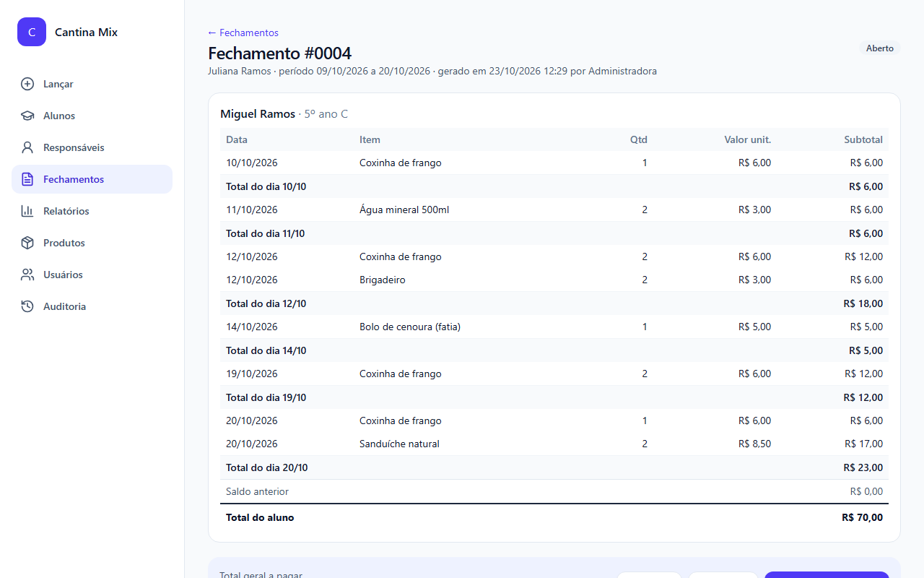Click the Brigadeiro item cell

pyautogui.click(x=383, y=280)
